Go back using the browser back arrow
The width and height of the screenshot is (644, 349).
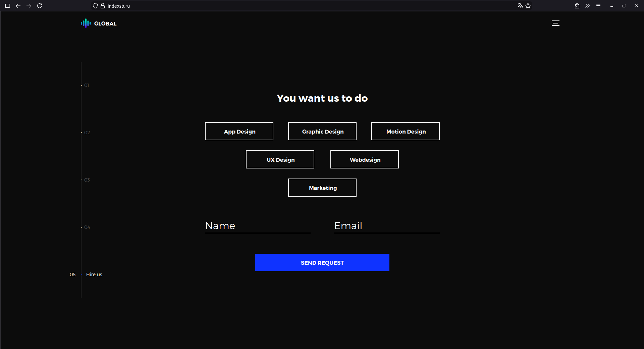pos(18,6)
